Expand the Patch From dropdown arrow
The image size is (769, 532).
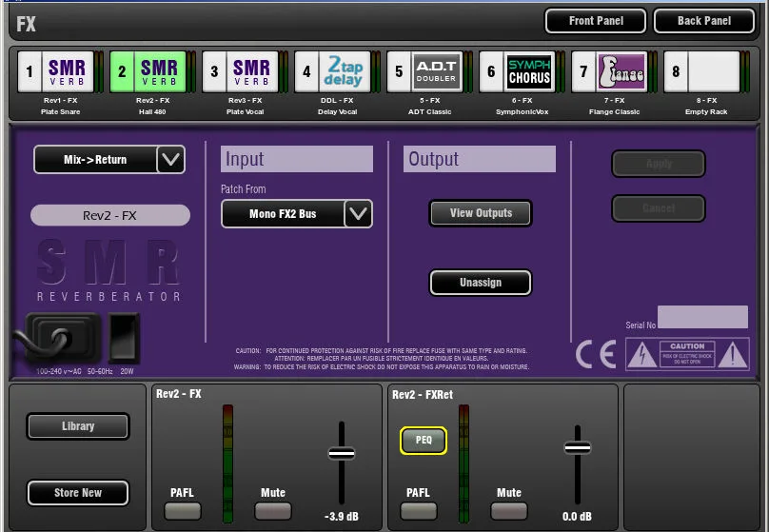pos(358,214)
